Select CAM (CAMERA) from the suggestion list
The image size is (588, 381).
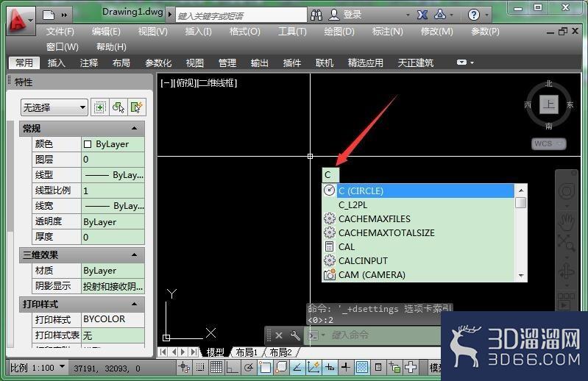pyautogui.click(x=419, y=275)
